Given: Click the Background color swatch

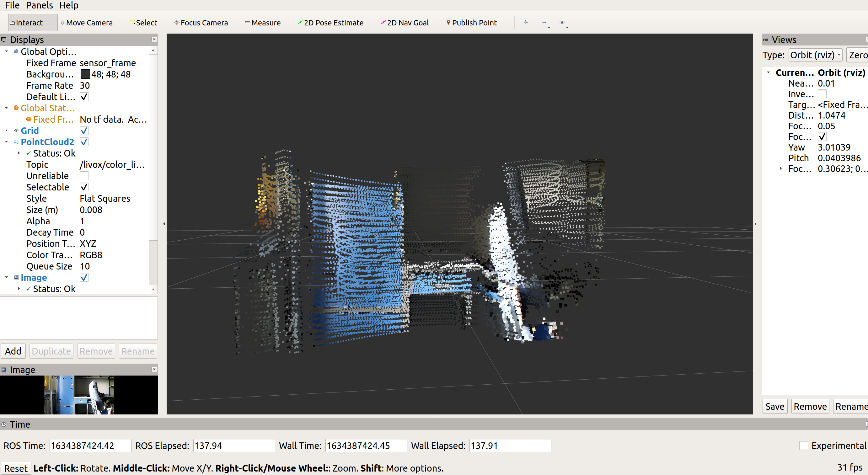Looking at the screenshot, I should coord(85,74).
